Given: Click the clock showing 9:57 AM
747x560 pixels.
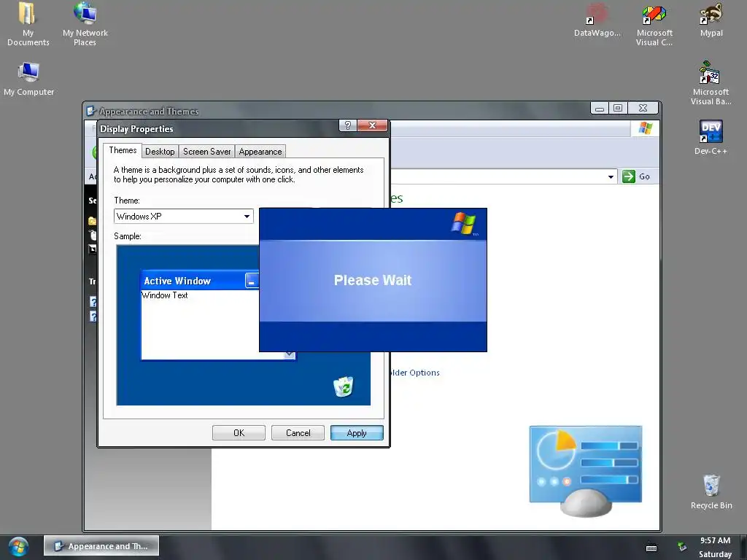Looking at the screenshot, I should pos(715,540).
